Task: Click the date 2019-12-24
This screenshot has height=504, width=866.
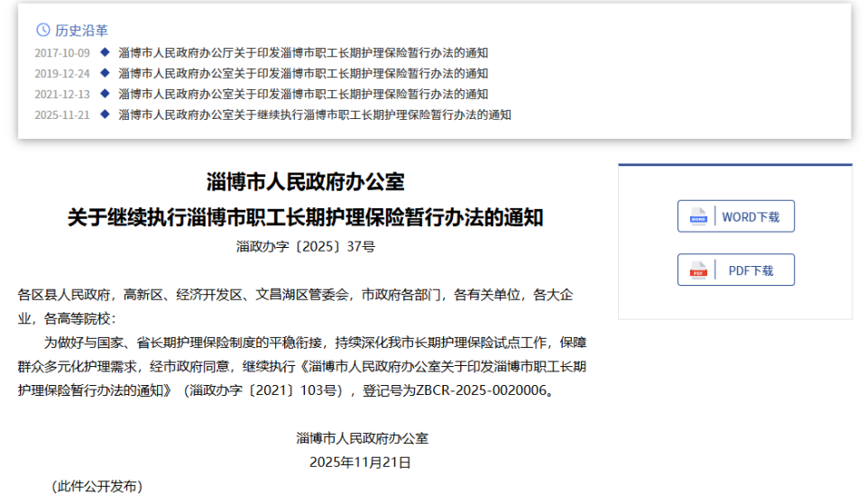Action: pos(62,74)
